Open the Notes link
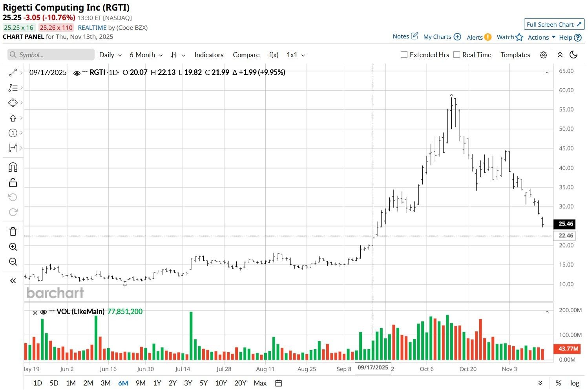Viewport: 588px width, 391px height. (401, 36)
